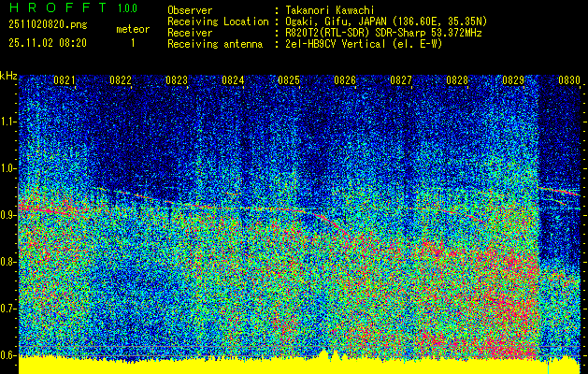Click the 0830 time marker
This screenshot has width=588, height=374.
[569, 80]
